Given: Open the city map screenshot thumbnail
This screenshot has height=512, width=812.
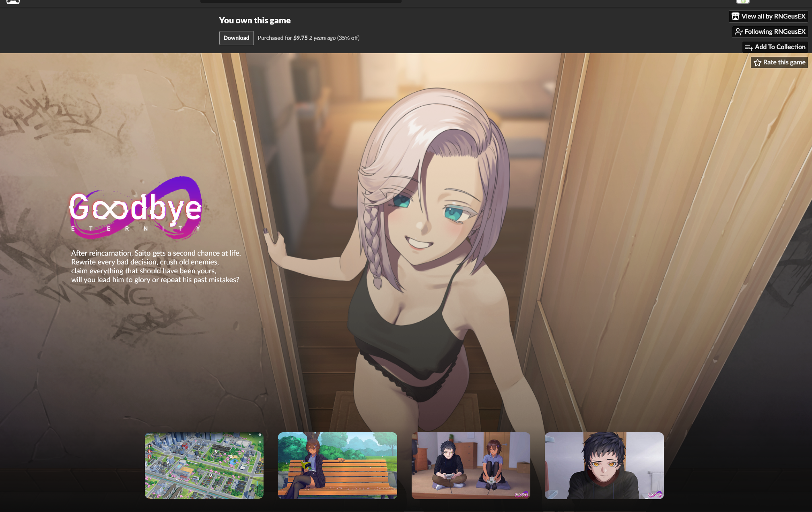Looking at the screenshot, I should (x=204, y=465).
